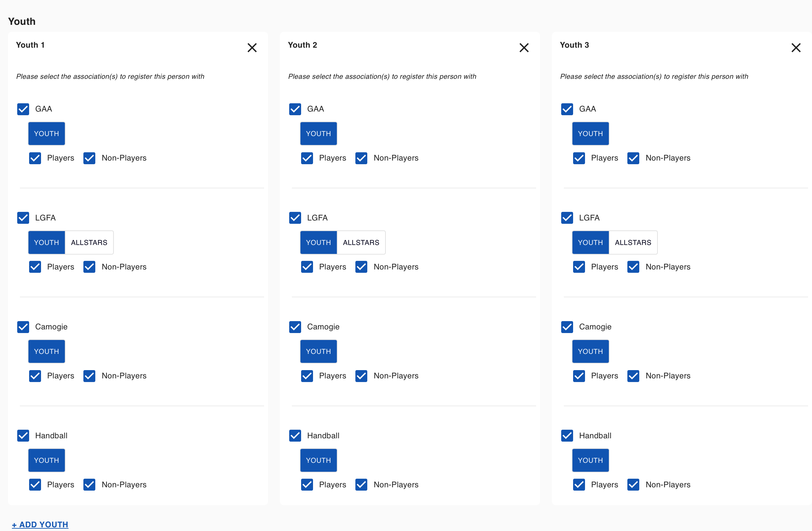Screen dimensions: 812x531
Task: Select LGFA YOUTH option for Youth 2
Action: pyautogui.click(x=319, y=243)
